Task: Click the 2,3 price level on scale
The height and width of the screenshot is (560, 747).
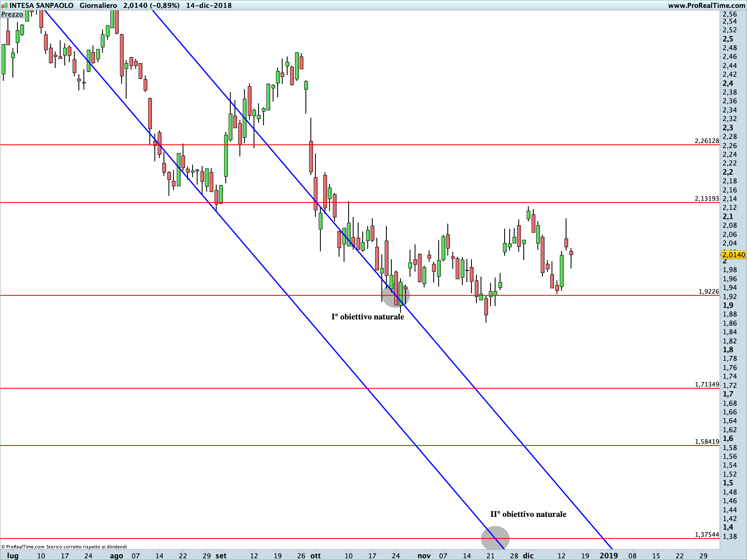Action: [728, 128]
